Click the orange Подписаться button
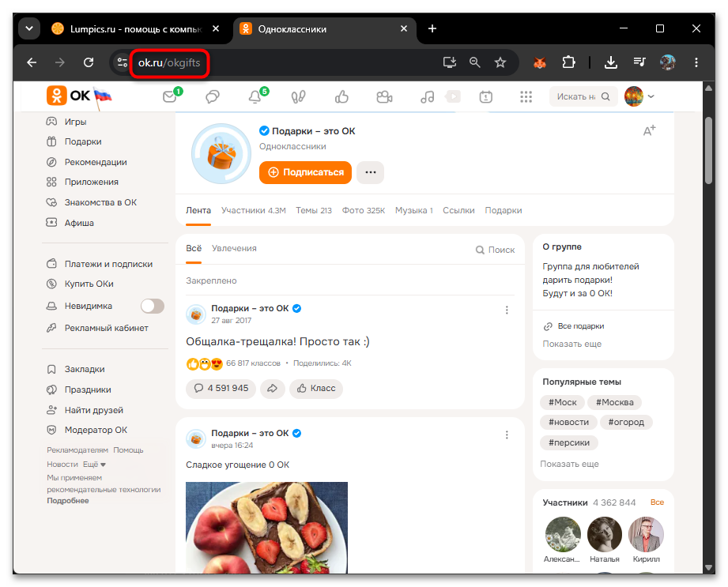The width and height of the screenshot is (728, 587). click(305, 172)
